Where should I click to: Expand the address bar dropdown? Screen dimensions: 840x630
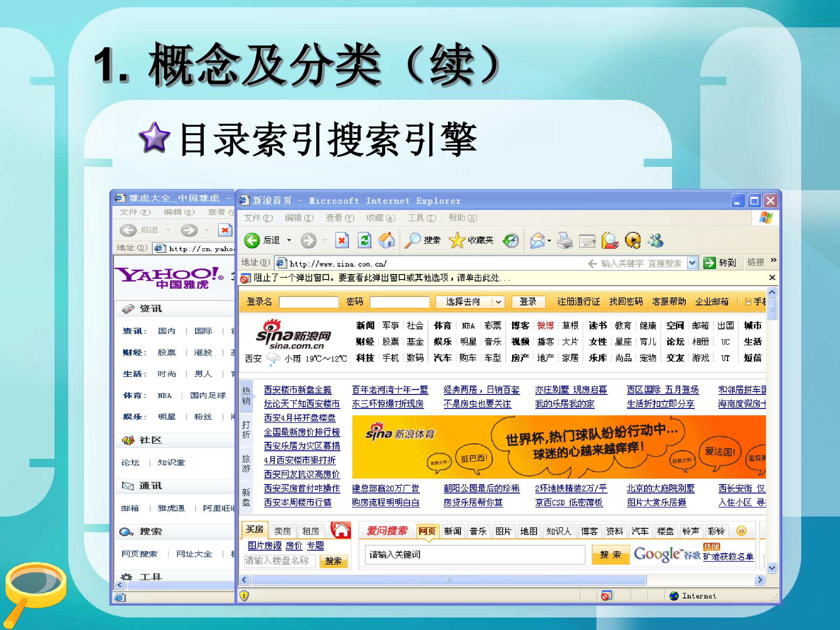click(x=693, y=263)
